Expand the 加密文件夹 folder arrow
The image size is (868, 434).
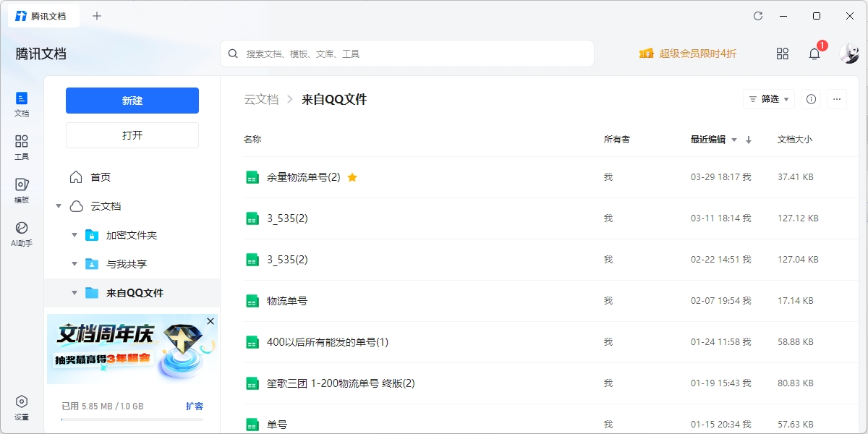tap(75, 235)
